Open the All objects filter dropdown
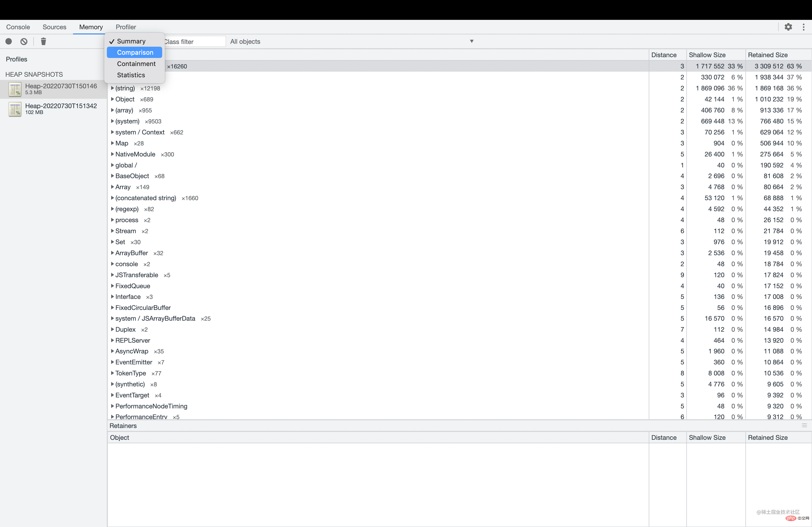 tap(351, 42)
